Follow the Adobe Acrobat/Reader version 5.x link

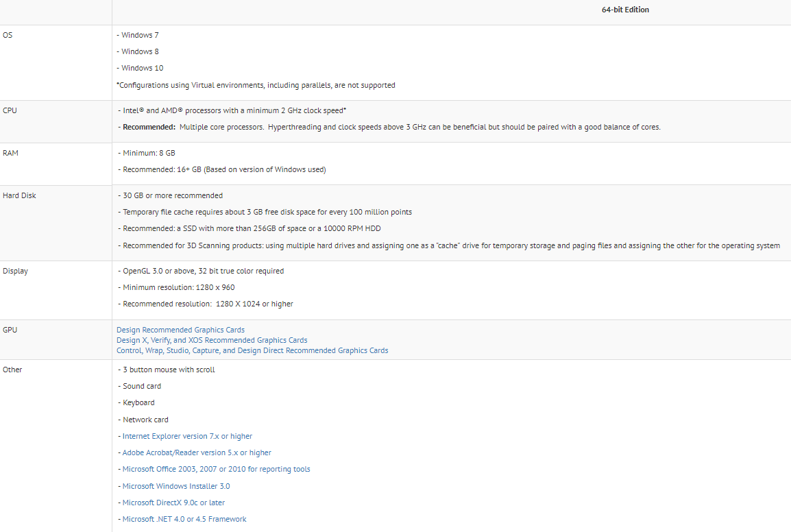[197, 452]
